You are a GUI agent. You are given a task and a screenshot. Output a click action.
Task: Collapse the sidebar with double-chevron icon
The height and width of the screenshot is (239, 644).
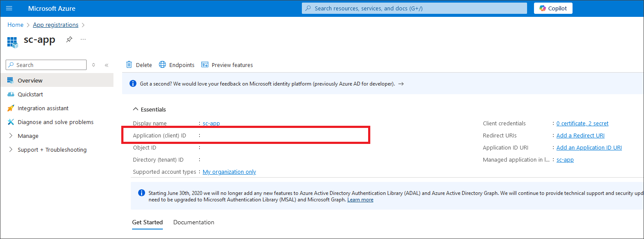[x=107, y=65]
